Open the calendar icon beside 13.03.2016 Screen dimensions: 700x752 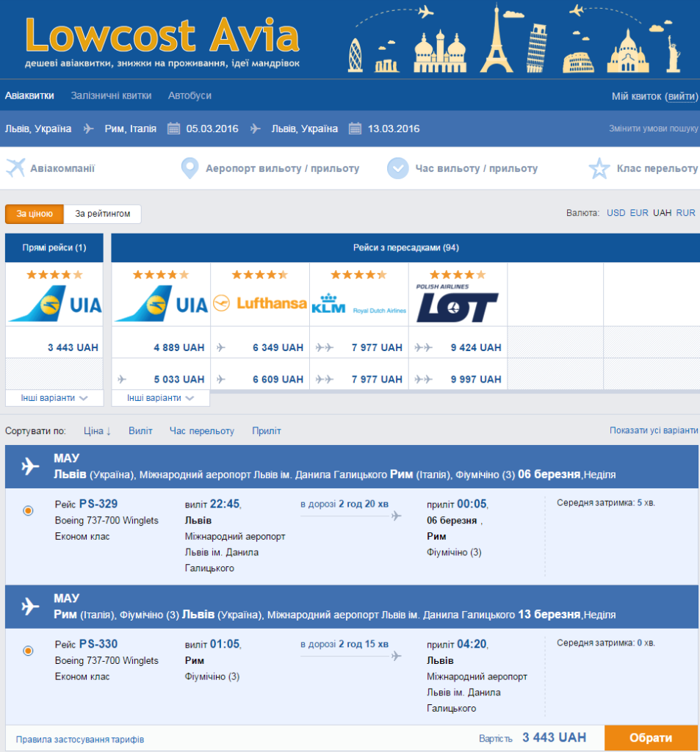(355, 129)
